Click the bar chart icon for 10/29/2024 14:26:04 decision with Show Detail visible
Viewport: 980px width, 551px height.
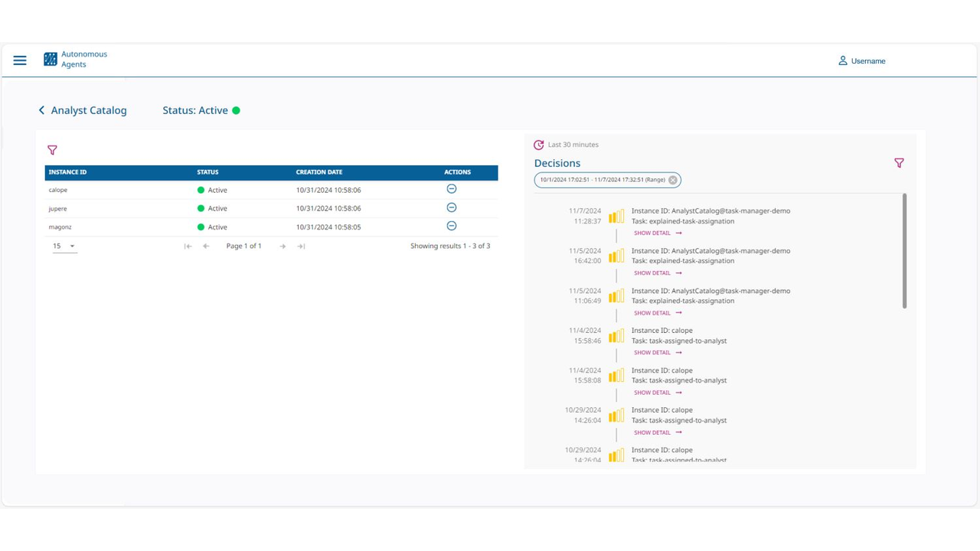(x=616, y=416)
